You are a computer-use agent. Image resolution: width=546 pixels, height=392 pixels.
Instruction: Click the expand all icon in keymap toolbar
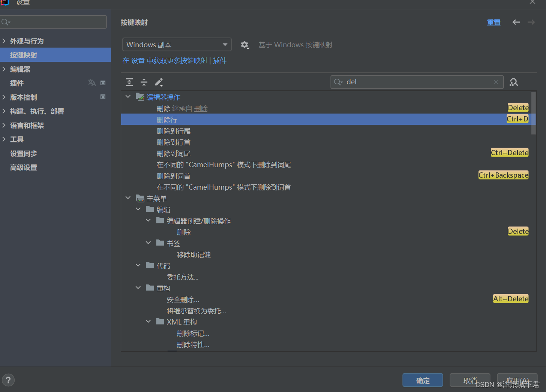[129, 82]
